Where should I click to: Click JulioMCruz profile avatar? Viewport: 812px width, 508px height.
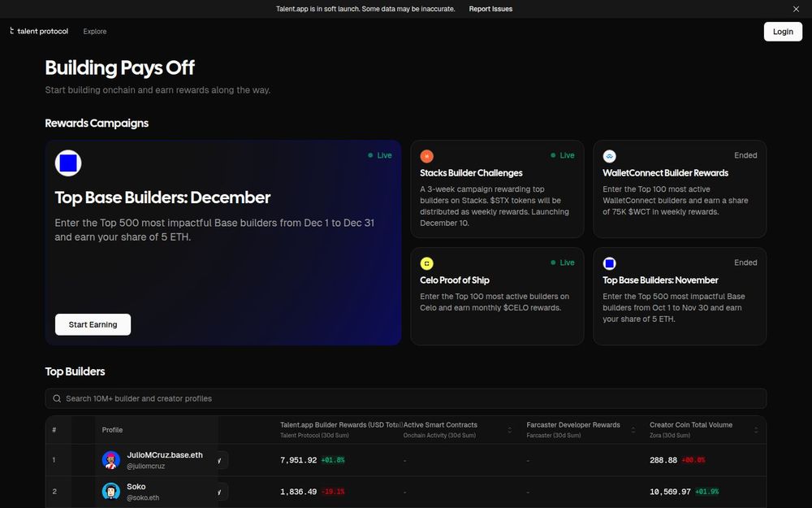pos(110,460)
